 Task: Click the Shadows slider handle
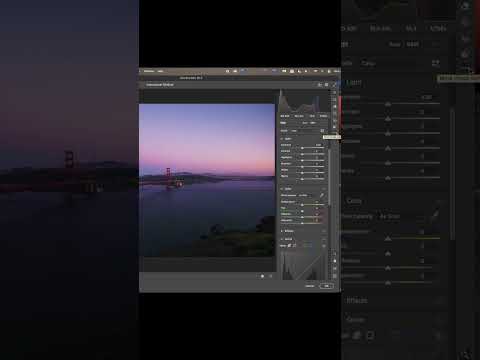click(x=302, y=167)
